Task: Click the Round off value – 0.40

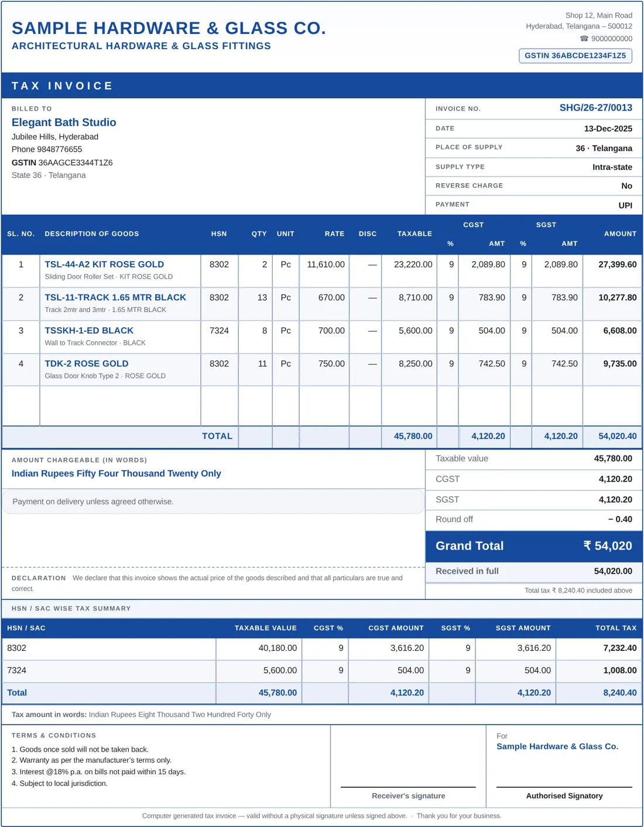Action: click(x=620, y=519)
